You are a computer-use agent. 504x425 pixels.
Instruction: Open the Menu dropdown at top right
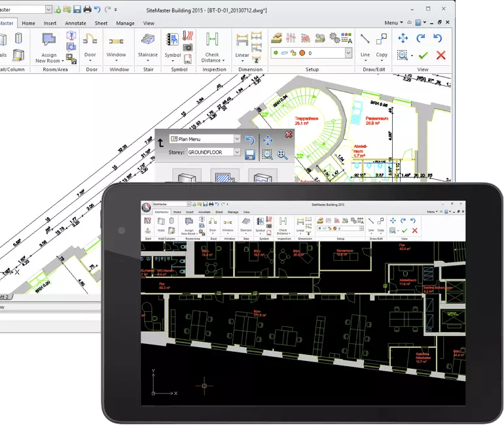[393, 22]
